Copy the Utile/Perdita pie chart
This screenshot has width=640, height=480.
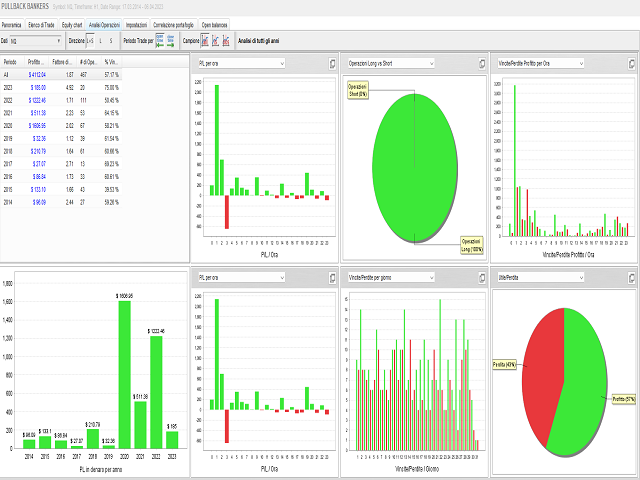(x=632, y=275)
